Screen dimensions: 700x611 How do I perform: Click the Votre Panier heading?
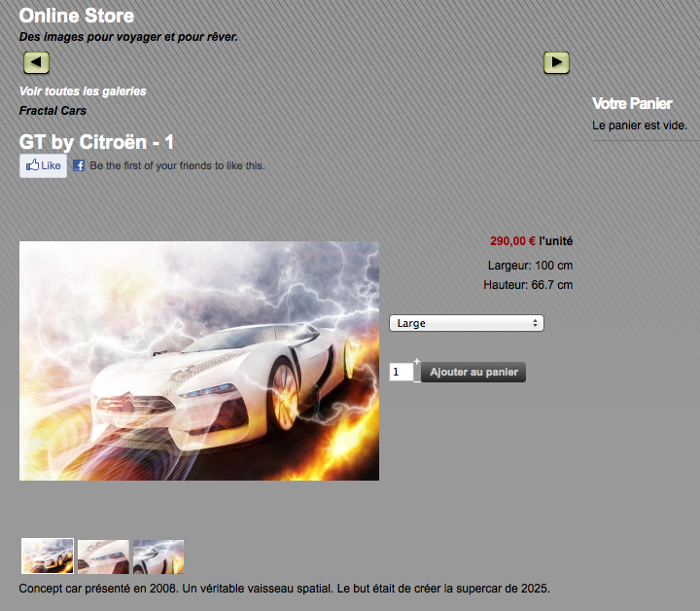(632, 104)
